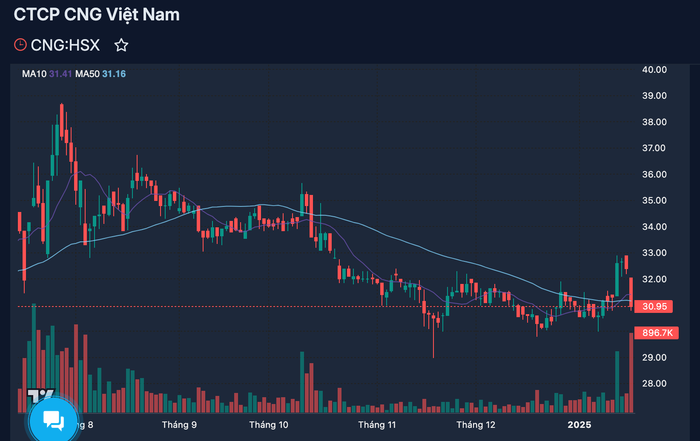Click the CNG:HSX ticker symbol
This screenshot has width=700, height=441.
coord(65,45)
